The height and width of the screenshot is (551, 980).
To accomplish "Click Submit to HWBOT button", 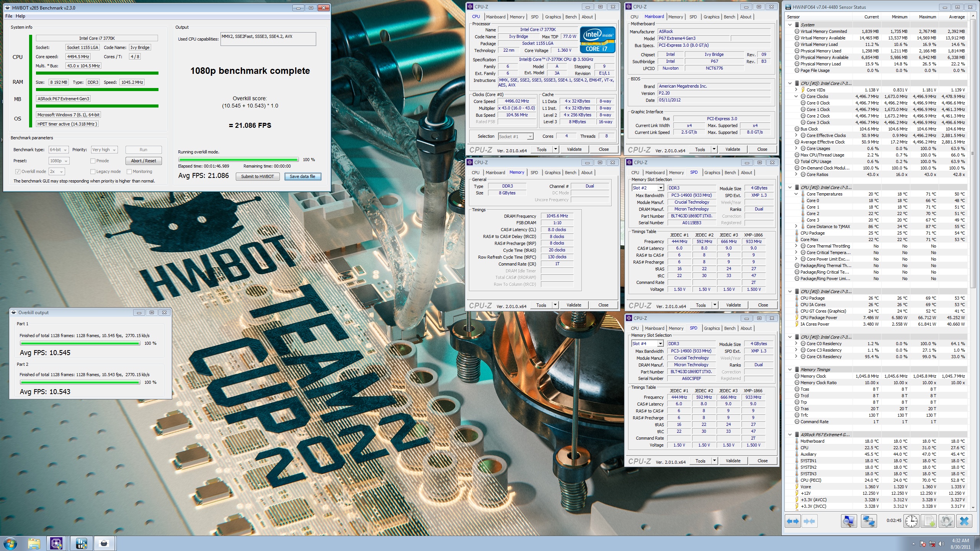I will [258, 176].
